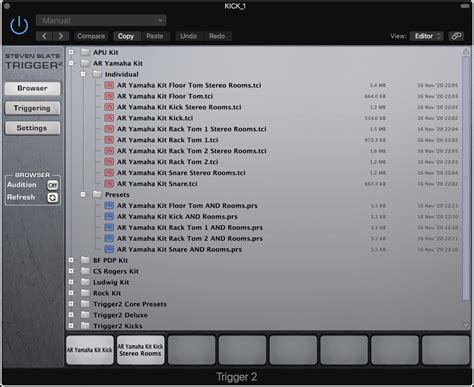The width and height of the screenshot is (474, 387).
Task: Expand the CS Rogers Kit folder
Action: click(71, 271)
